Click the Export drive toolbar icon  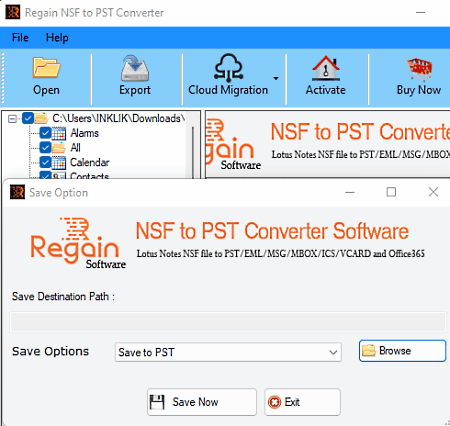tap(135, 68)
